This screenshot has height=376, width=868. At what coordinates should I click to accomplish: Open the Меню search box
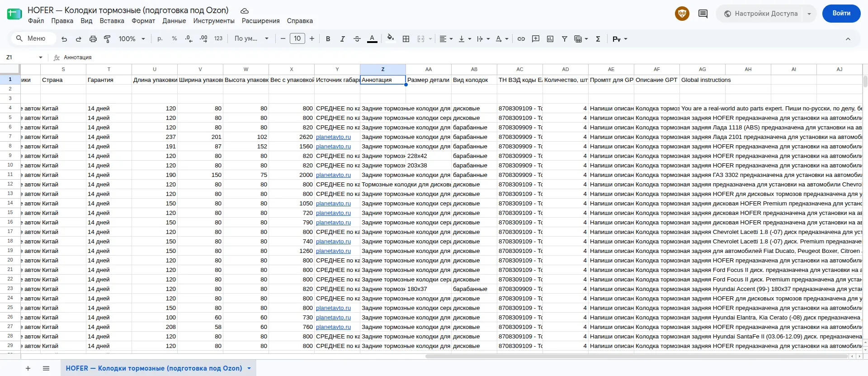(33, 39)
